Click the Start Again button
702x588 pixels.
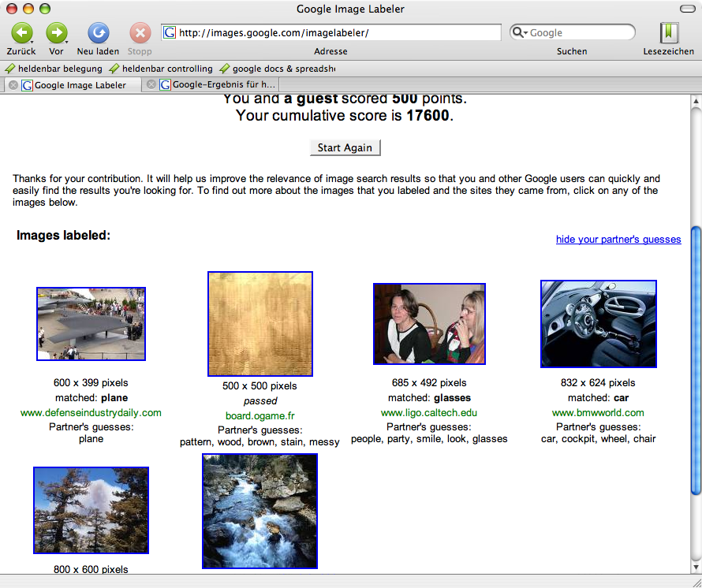pyautogui.click(x=345, y=147)
